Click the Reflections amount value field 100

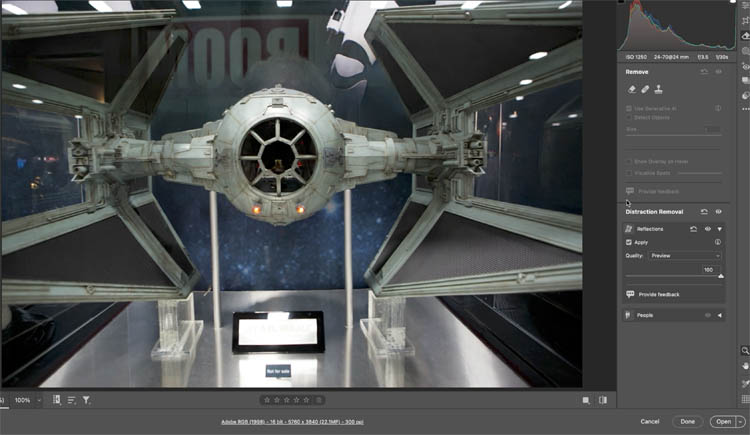click(x=709, y=269)
